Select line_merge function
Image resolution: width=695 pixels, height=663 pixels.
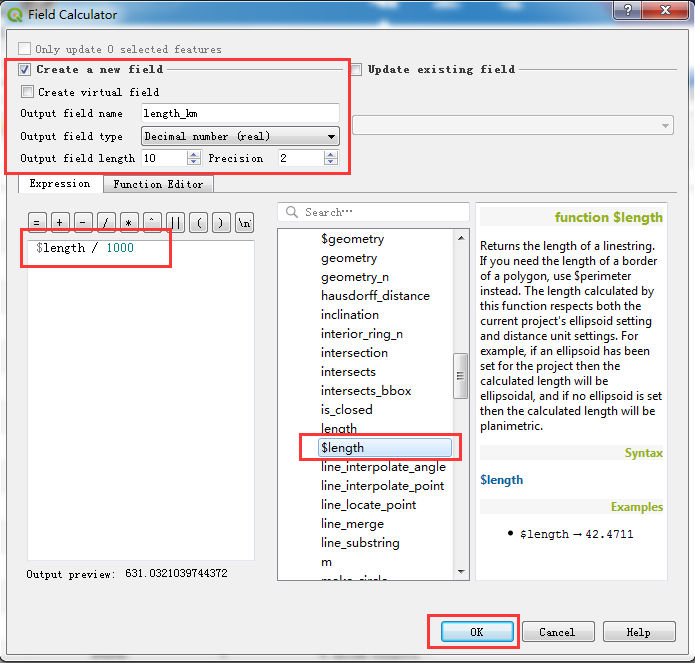click(352, 524)
